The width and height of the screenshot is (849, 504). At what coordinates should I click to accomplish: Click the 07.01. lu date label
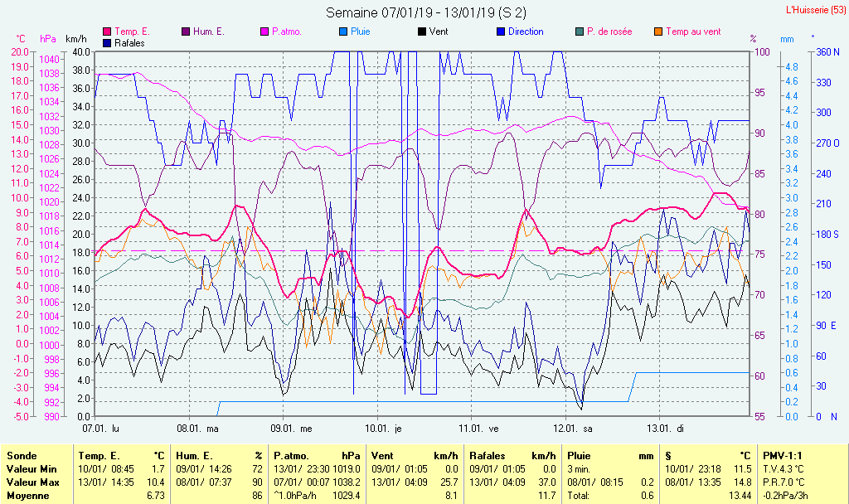(100, 429)
